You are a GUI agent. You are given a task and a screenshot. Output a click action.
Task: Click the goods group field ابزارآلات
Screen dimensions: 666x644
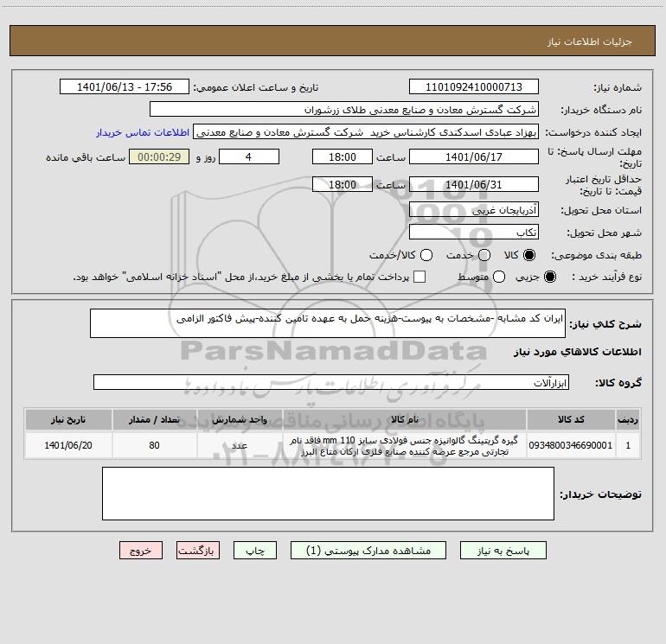pyautogui.click(x=331, y=382)
